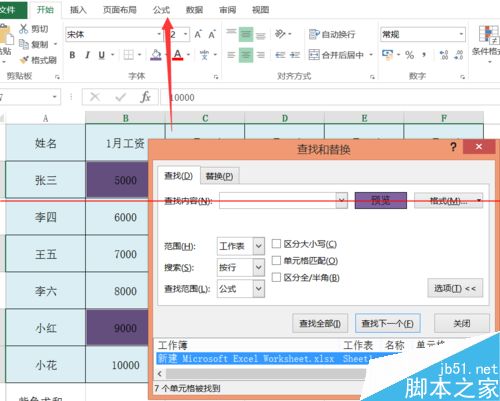Click Find All (查找全部) button
500x401 pixels.
(320, 323)
